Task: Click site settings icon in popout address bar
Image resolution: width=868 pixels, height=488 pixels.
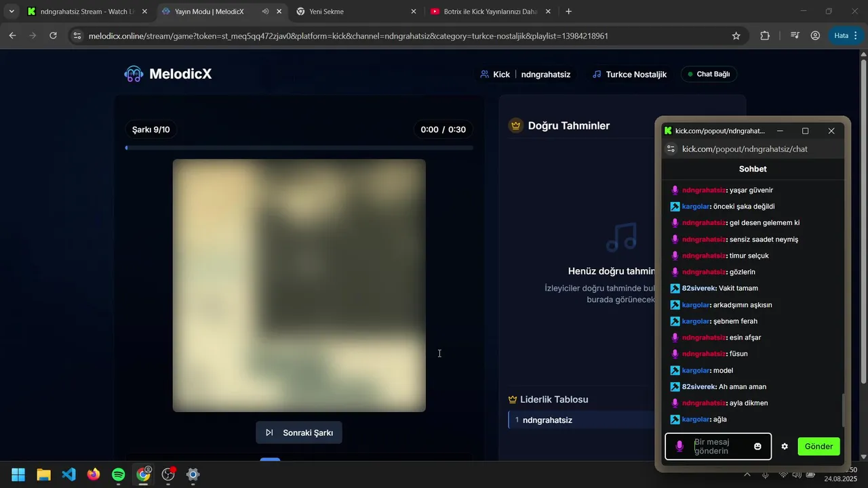Action: (x=671, y=149)
